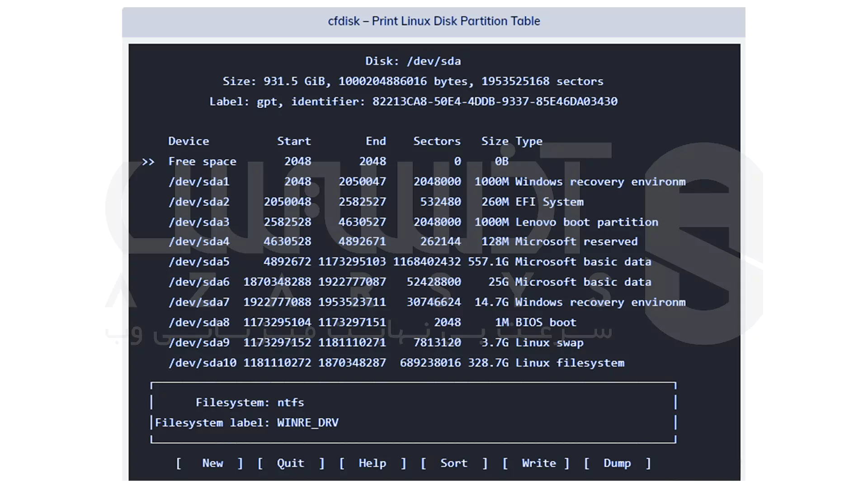Viewport: 868px width, 488px height.
Task: Click the Filesystem label WINRE_DRV line
Action: [x=247, y=423]
